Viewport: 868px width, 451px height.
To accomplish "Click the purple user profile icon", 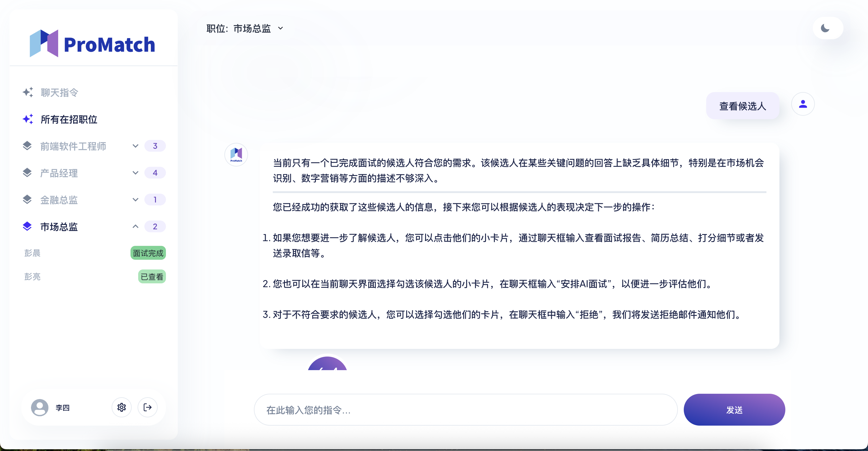I will [803, 104].
